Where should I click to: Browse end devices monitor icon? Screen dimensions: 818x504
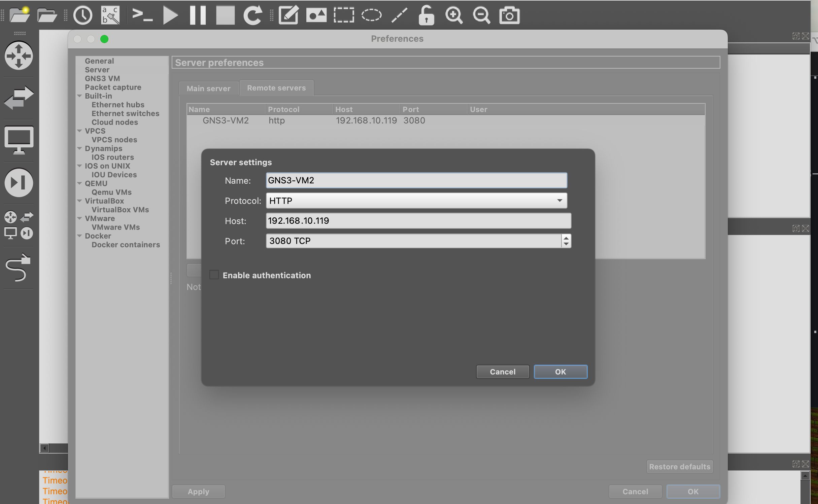coord(19,140)
